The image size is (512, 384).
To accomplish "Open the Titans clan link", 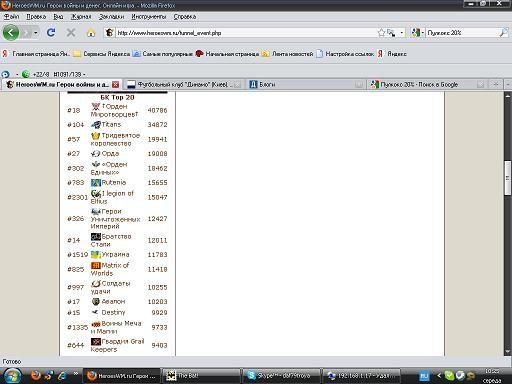I will (x=111, y=124).
